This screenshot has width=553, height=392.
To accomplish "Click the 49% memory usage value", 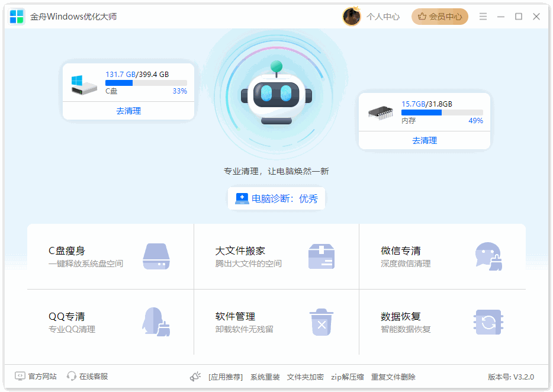I will tap(476, 121).
